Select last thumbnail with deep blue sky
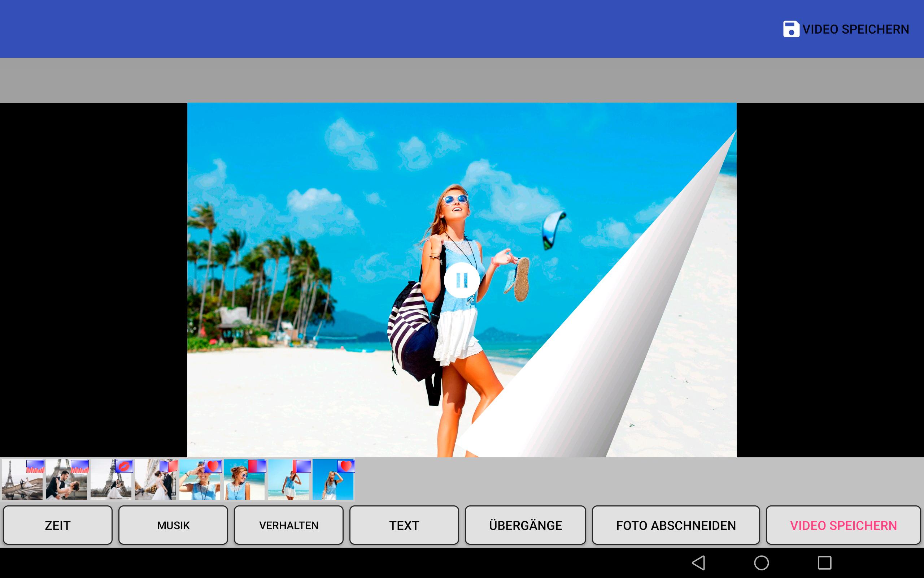 pyautogui.click(x=333, y=480)
